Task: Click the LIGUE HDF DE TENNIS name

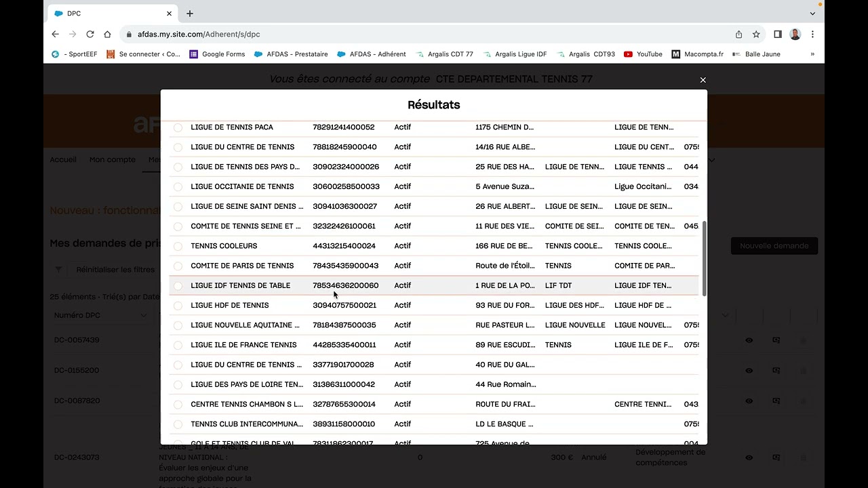Action: (x=230, y=305)
